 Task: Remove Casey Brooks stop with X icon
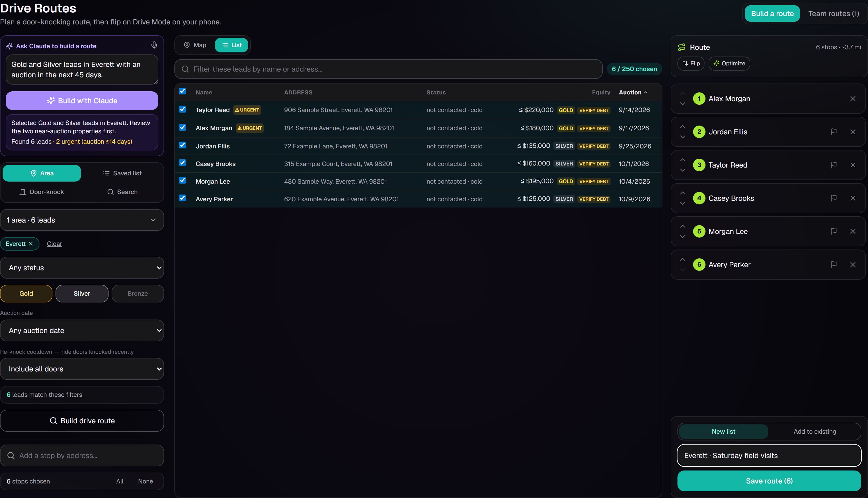pos(853,198)
